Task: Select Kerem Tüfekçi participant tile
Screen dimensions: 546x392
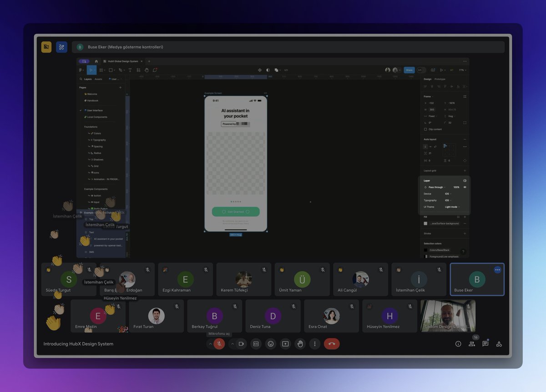Action: pos(244,279)
